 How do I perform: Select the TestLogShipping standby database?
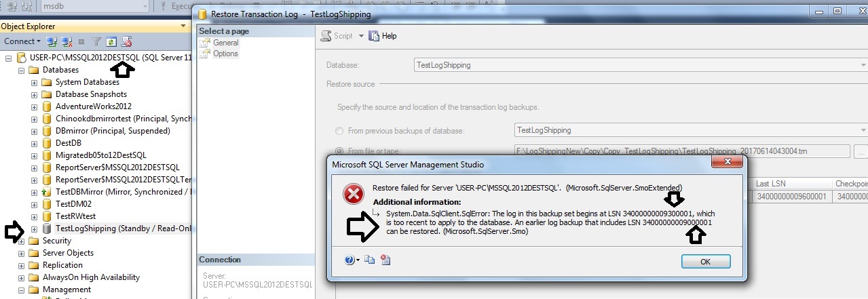(117, 228)
